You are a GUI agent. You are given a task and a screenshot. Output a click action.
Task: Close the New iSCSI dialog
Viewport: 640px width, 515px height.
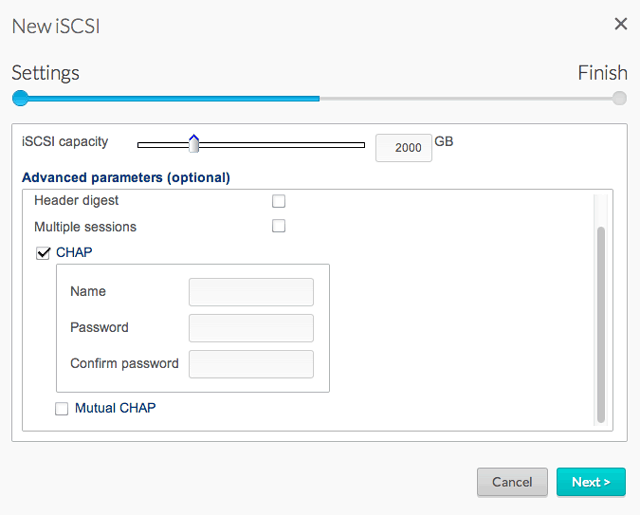pos(620,25)
